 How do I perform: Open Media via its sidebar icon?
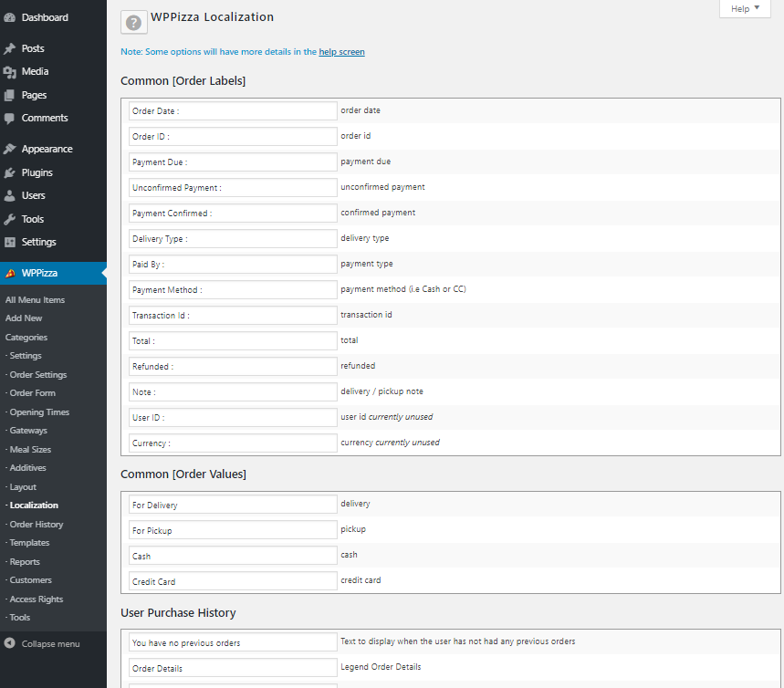10,71
